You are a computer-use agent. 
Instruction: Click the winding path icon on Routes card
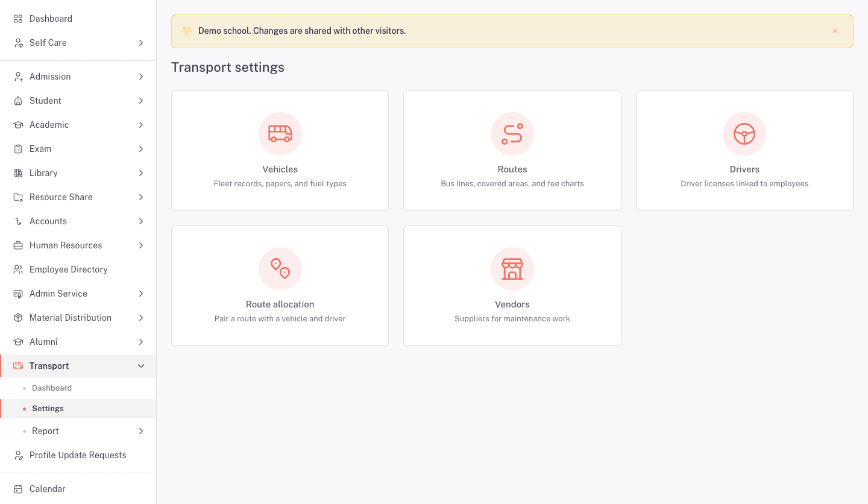click(512, 134)
